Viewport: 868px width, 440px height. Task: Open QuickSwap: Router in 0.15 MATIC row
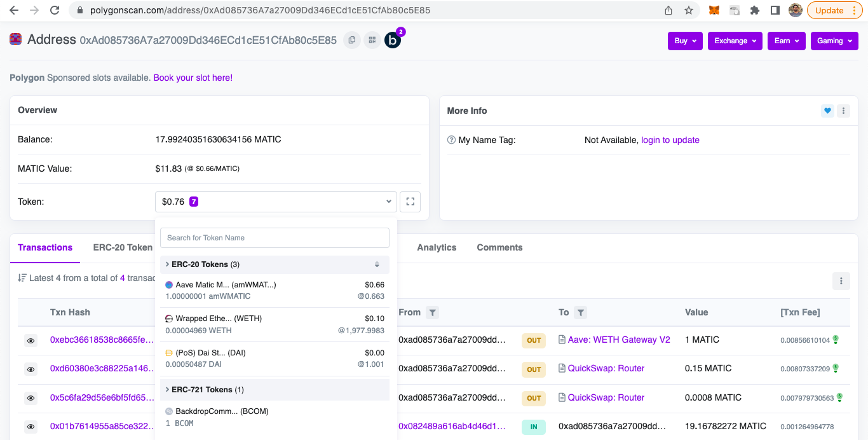[606, 368]
